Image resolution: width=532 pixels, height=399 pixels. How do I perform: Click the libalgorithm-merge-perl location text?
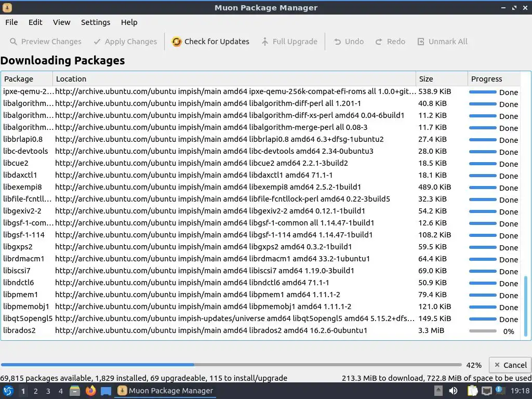[211, 127]
